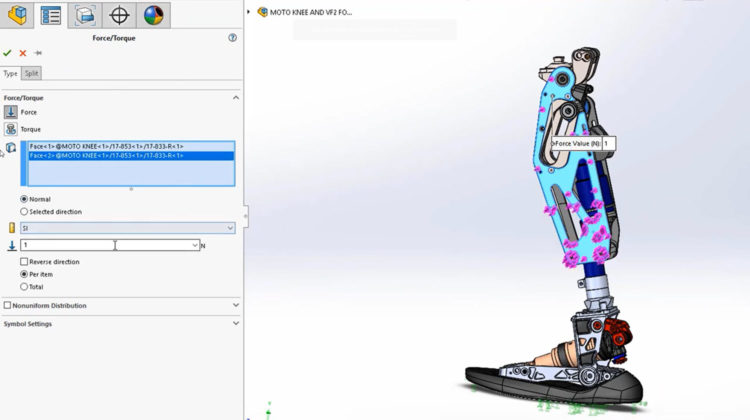Cancel Force/Torque with the red X
750x420 pixels.
(23, 53)
